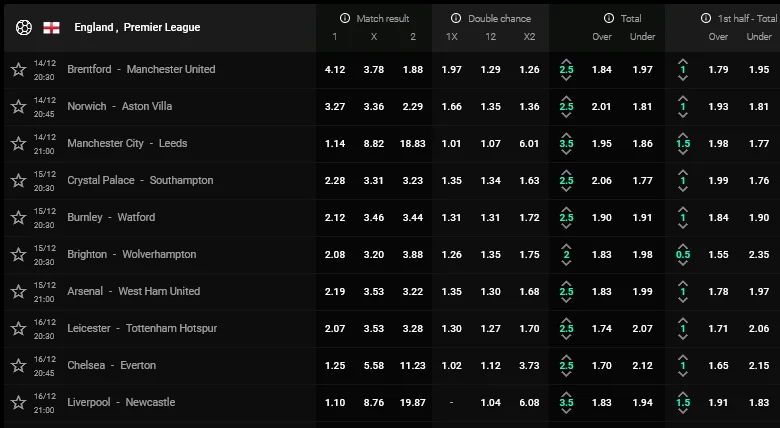Image resolution: width=780 pixels, height=428 pixels.
Task: Toggle favorite star for Arsenal - West Ham United
Action: [x=18, y=292]
